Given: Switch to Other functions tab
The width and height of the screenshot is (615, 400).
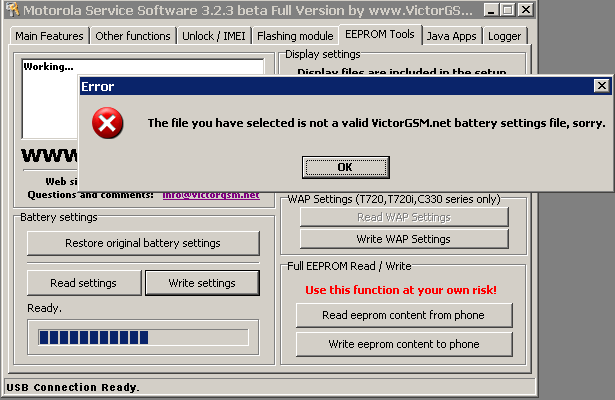Looking at the screenshot, I should (x=133, y=36).
